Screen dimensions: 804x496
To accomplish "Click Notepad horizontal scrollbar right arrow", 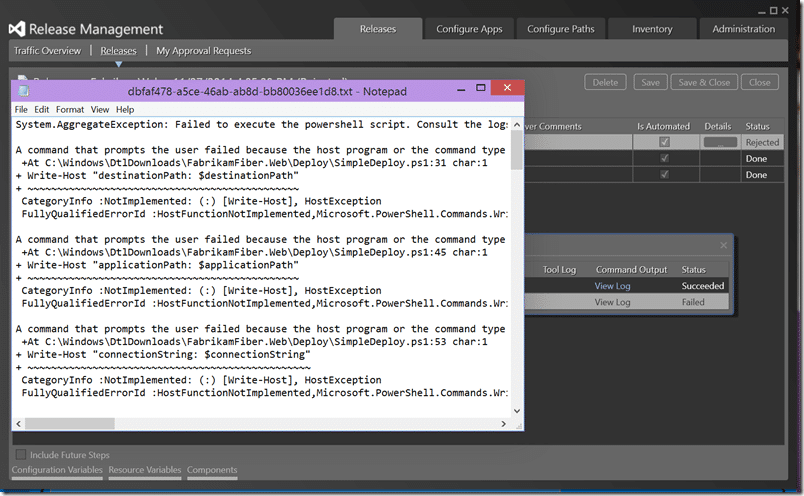I will [x=504, y=424].
